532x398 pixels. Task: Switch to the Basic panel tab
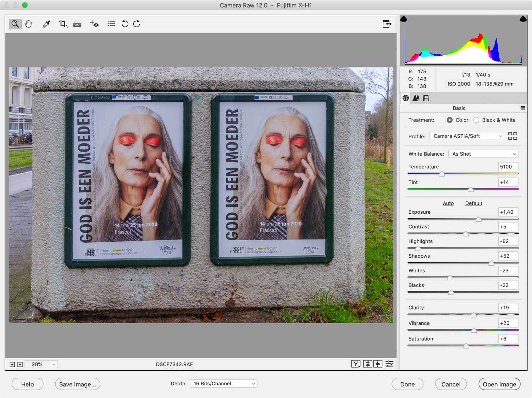pyautogui.click(x=406, y=98)
